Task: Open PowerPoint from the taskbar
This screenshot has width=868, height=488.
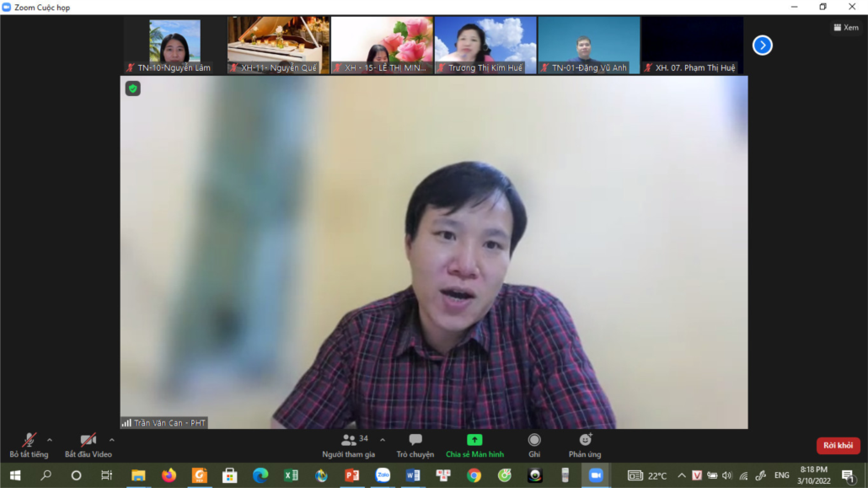Action: (352, 475)
